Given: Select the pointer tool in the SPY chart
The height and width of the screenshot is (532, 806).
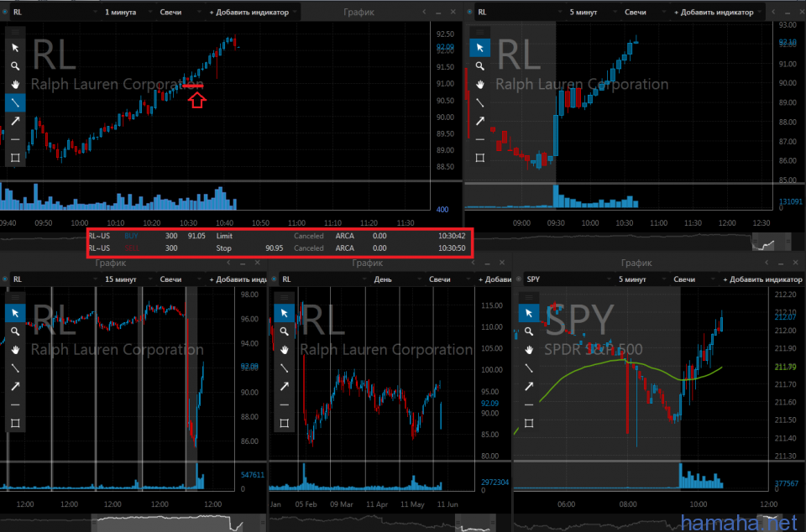Looking at the screenshot, I should [x=528, y=313].
